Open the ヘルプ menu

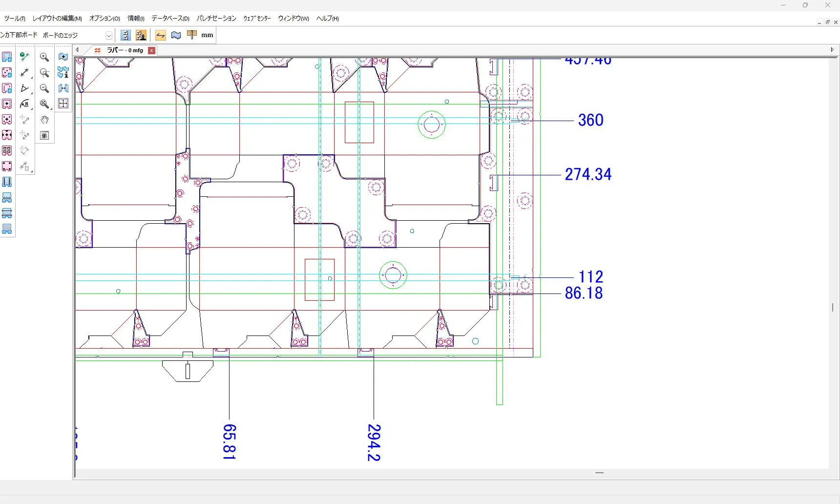[327, 19]
